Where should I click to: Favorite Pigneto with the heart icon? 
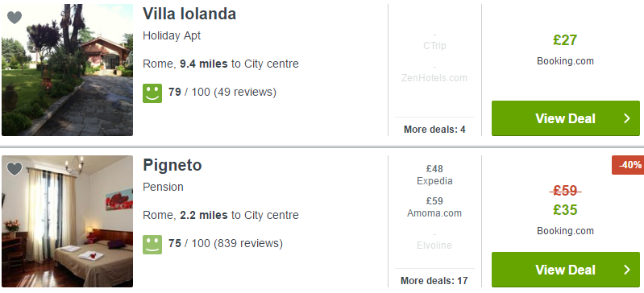tap(15, 169)
